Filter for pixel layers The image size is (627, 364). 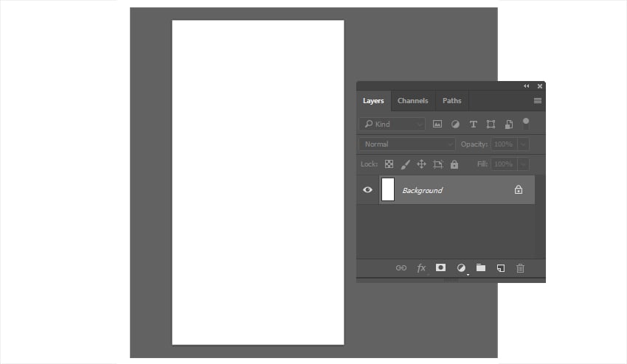point(437,125)
